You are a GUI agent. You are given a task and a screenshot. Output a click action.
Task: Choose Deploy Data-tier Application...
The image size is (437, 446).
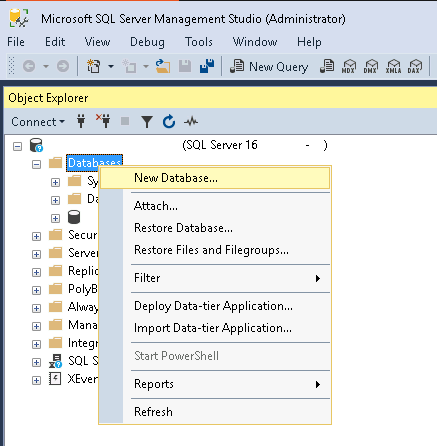[x=215, y=306]
